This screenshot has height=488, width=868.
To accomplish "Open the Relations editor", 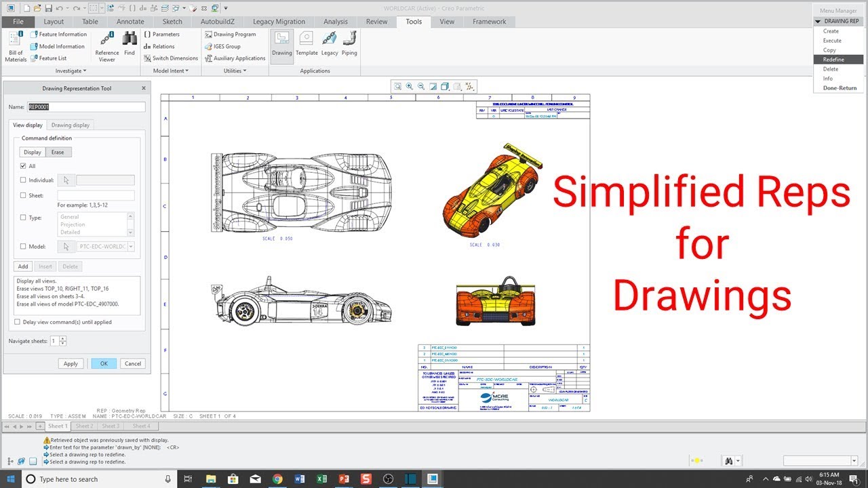I will [159, 46].
